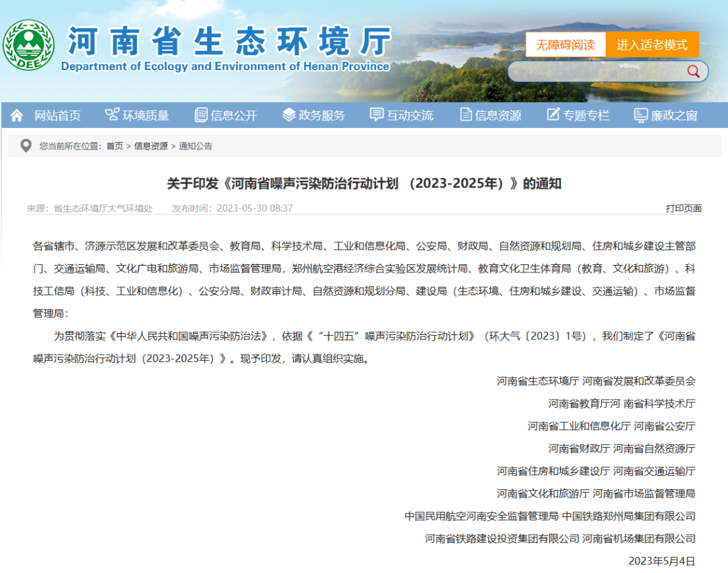Open the 互动交流 menu item

coord(410,115)
